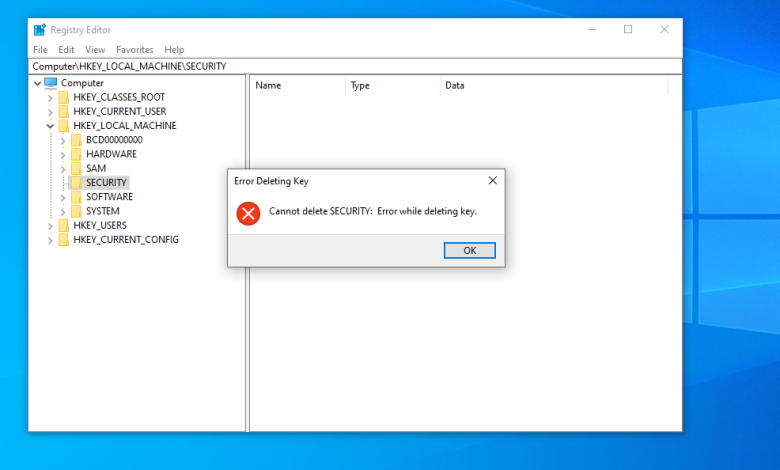
Task: Expand the SYSTEM key
Action: (x=63, y=212)
